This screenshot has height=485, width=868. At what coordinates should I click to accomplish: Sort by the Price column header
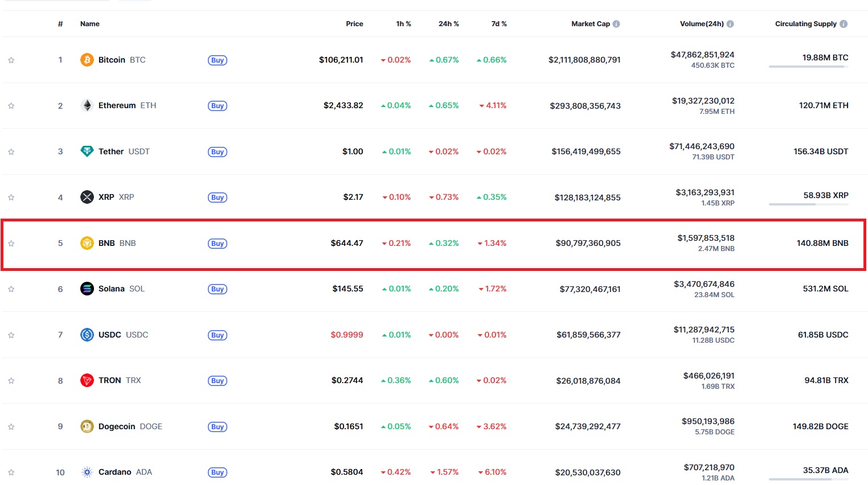354,24
